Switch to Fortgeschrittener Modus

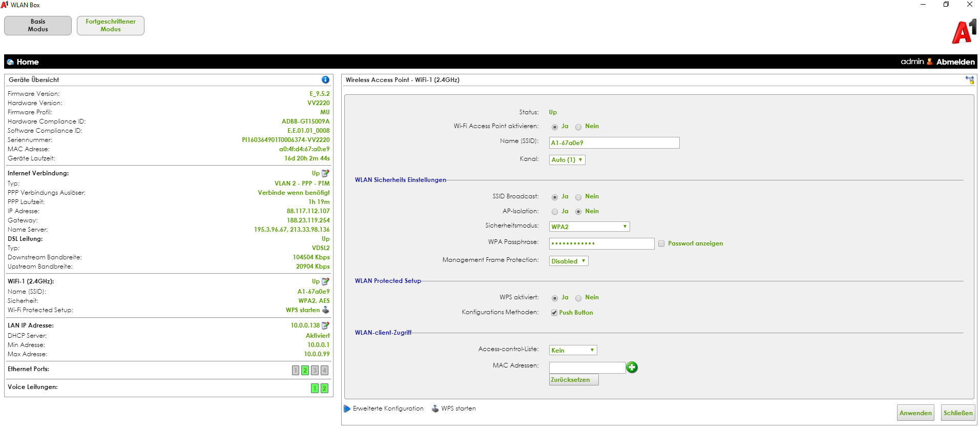click(111, 26)
